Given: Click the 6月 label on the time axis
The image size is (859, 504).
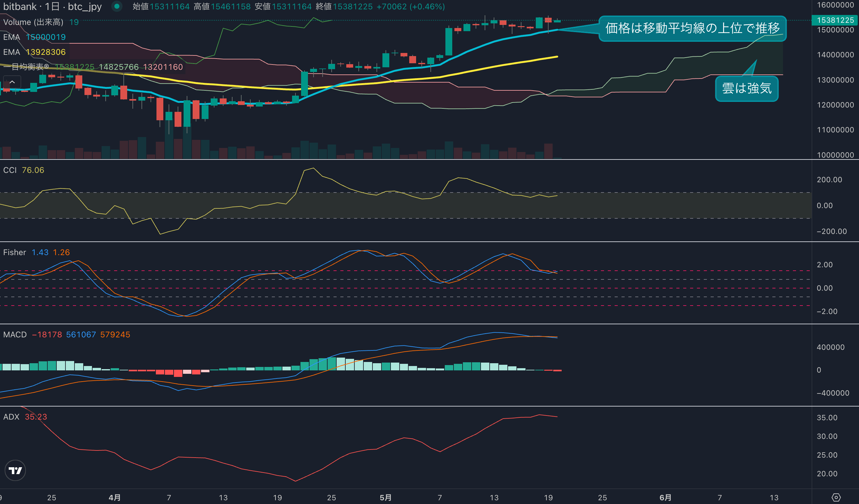Looking at the screenshot, I should pyautogui.click(x=665, y=497).
